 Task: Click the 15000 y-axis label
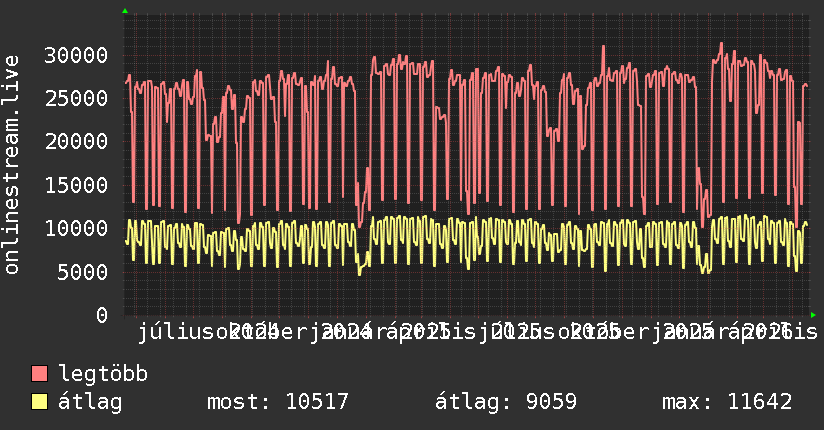(76, 185)
